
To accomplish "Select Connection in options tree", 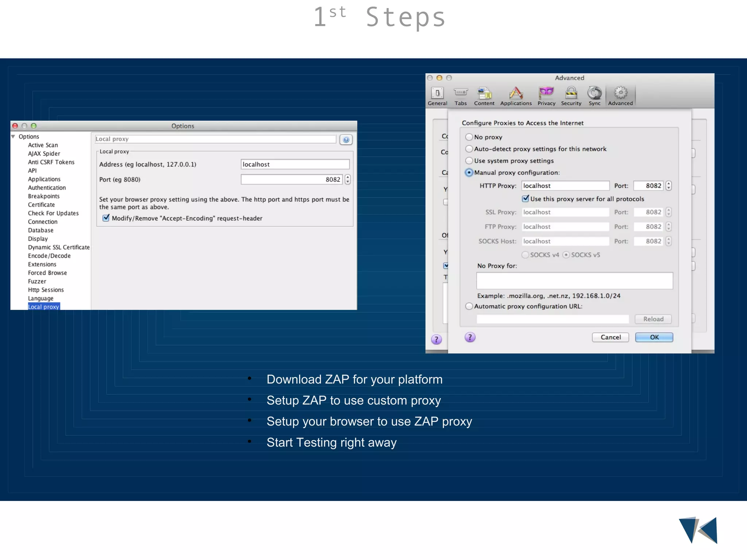I will [43, 222].
